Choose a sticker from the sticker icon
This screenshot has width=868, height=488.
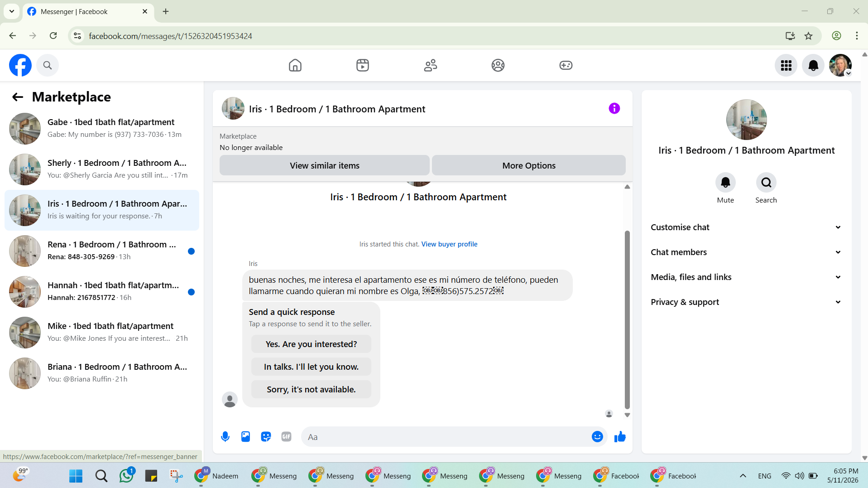pyautogui.click(x=266, y=437)
